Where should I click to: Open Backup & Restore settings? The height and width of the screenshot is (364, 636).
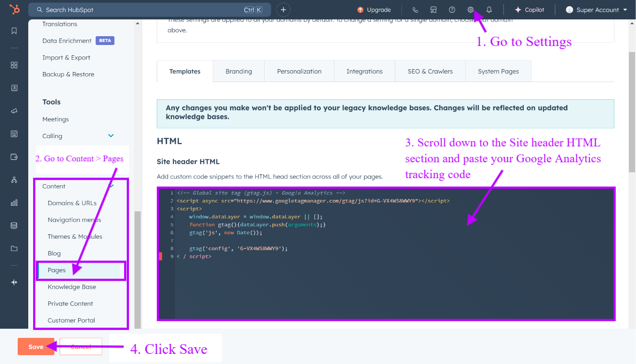[x=68, y=74]
